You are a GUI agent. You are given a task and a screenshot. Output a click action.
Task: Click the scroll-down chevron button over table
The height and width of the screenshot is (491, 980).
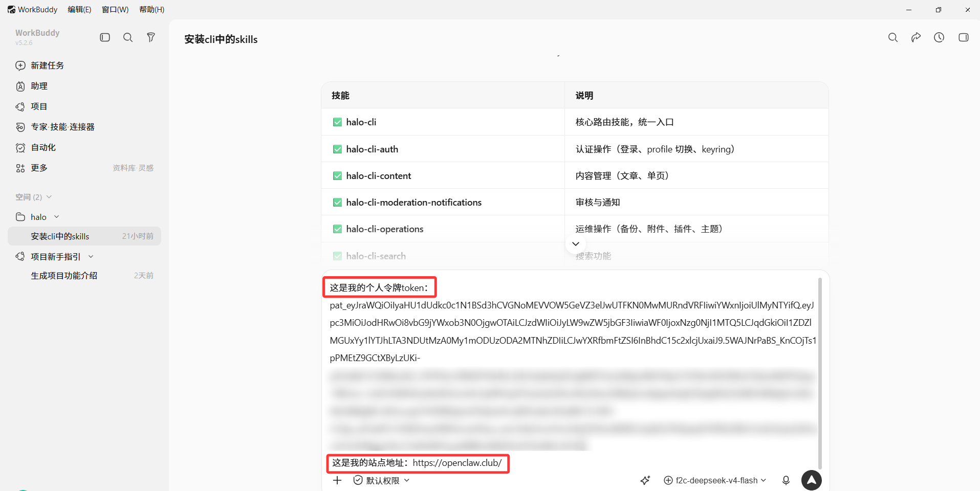click(x=576, y=244)
